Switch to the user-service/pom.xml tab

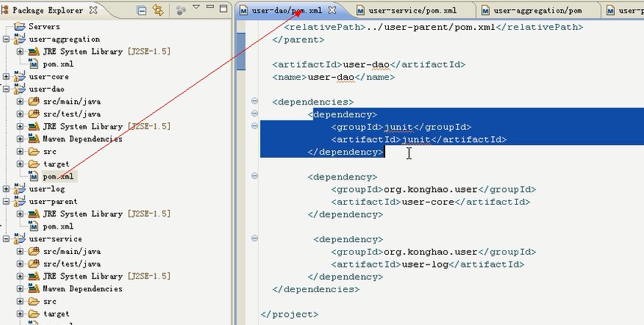pyautogui.click(x=410, y=10)
